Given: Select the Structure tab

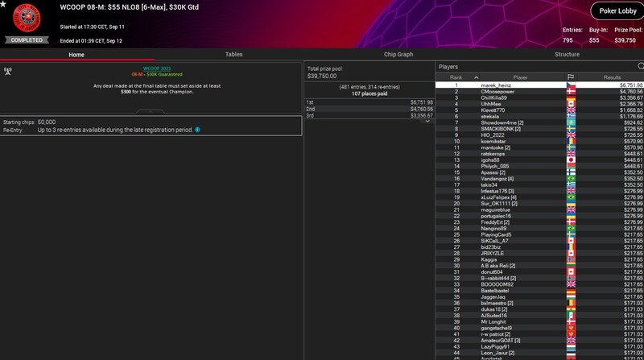Looking at the screenshot, I should click(x=567, y=55).
